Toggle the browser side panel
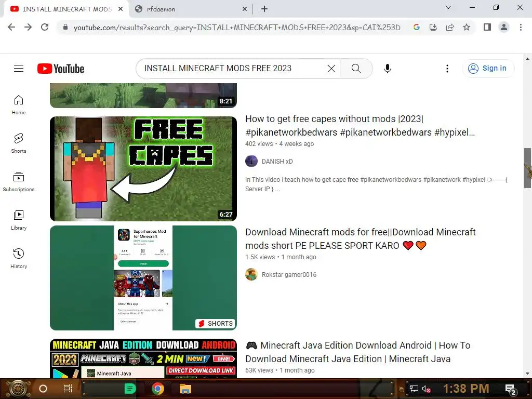Viewport: 532px width, 399px height. click(487, 27)
